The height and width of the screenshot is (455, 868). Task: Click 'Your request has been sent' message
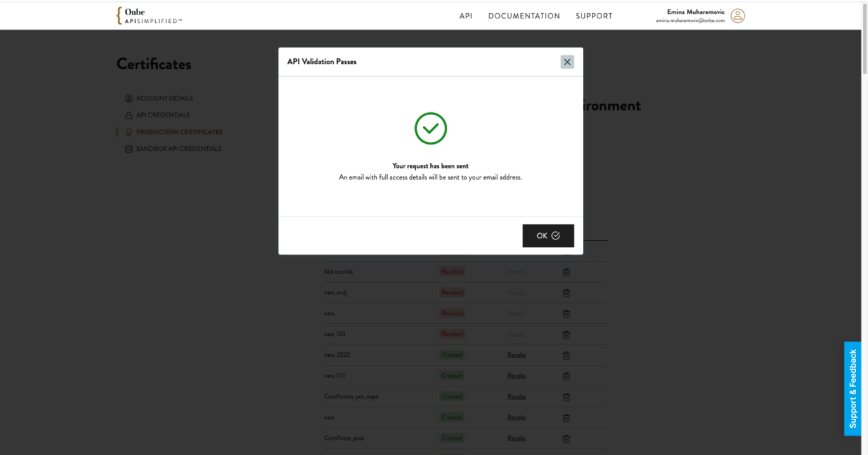click(430, 166)
